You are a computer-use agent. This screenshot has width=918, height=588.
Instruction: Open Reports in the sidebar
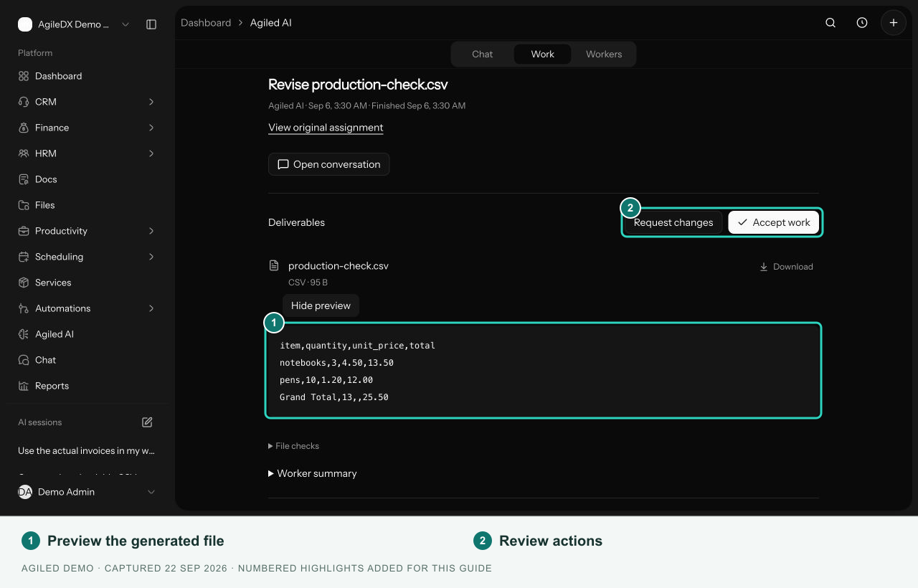coord(86,386)
